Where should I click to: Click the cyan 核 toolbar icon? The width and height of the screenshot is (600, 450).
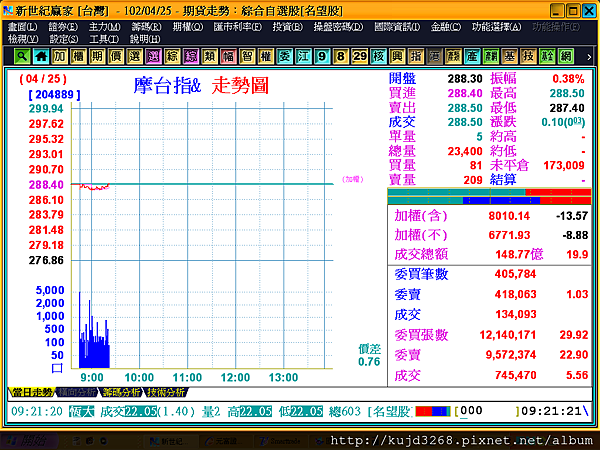click(378, 57)
